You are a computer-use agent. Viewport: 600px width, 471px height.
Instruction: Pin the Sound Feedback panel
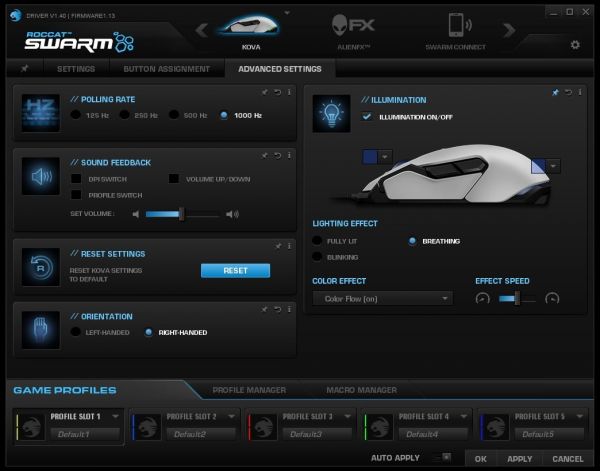[266, 155]
